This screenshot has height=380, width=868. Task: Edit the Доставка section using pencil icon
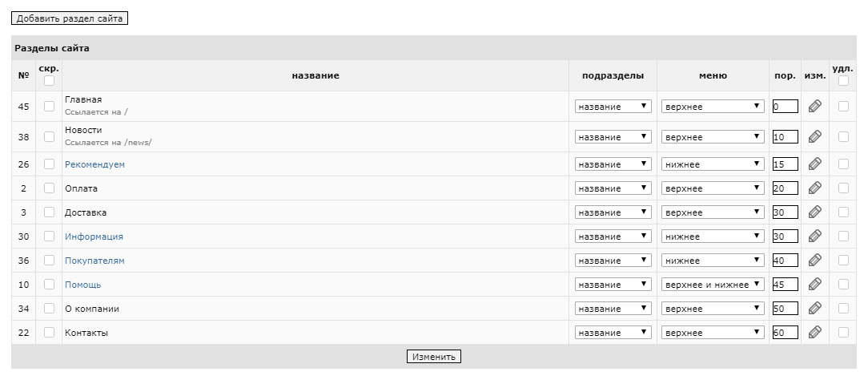[x=814, y=212]
